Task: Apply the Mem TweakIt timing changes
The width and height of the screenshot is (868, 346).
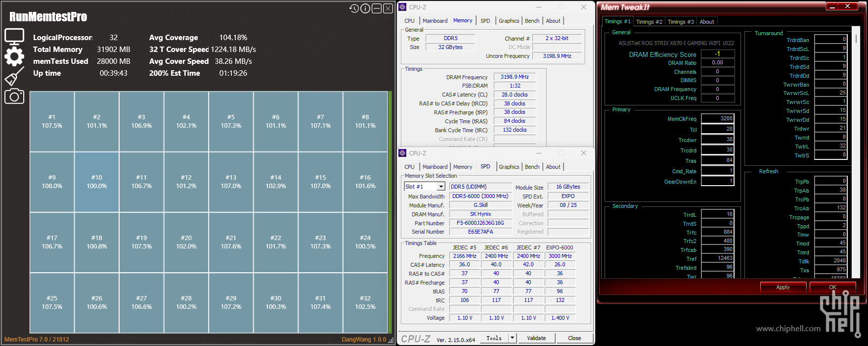Action: pos(783,287)
